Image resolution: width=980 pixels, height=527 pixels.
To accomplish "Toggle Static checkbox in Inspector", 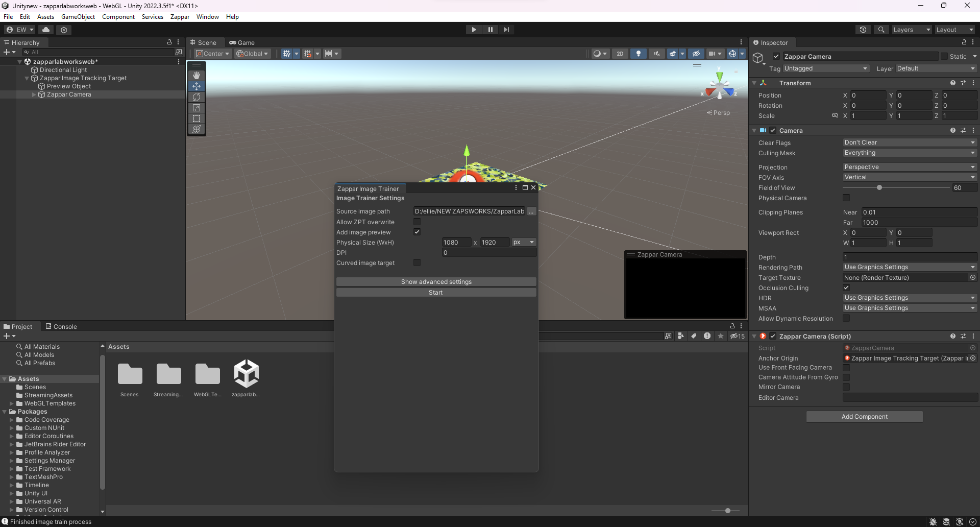I will pyautogui.click(x=944, y=56).
